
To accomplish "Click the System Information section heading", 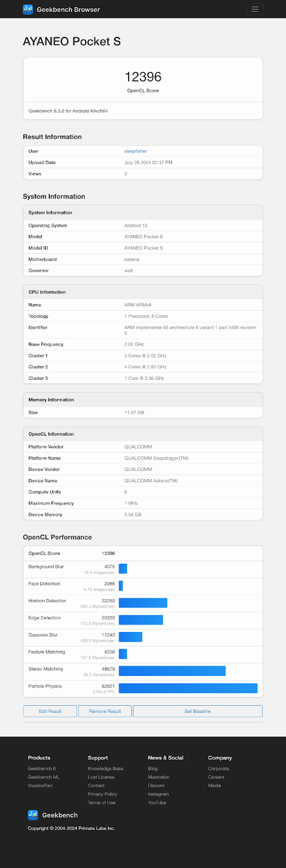I will pos(54,196).
